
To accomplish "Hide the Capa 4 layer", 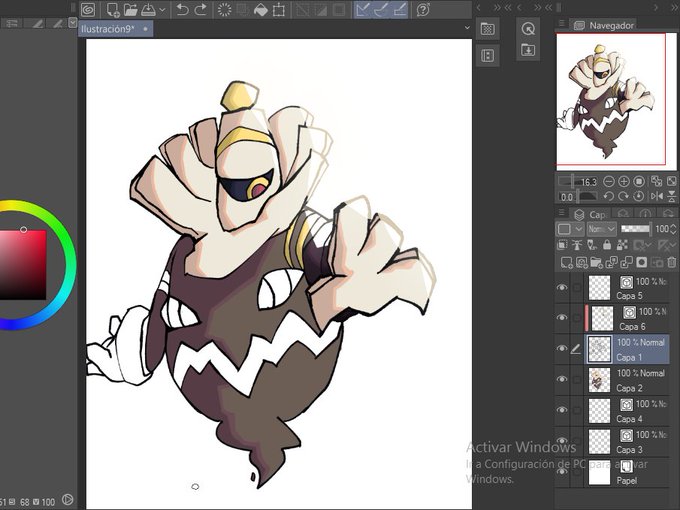I will coord(562,410).
